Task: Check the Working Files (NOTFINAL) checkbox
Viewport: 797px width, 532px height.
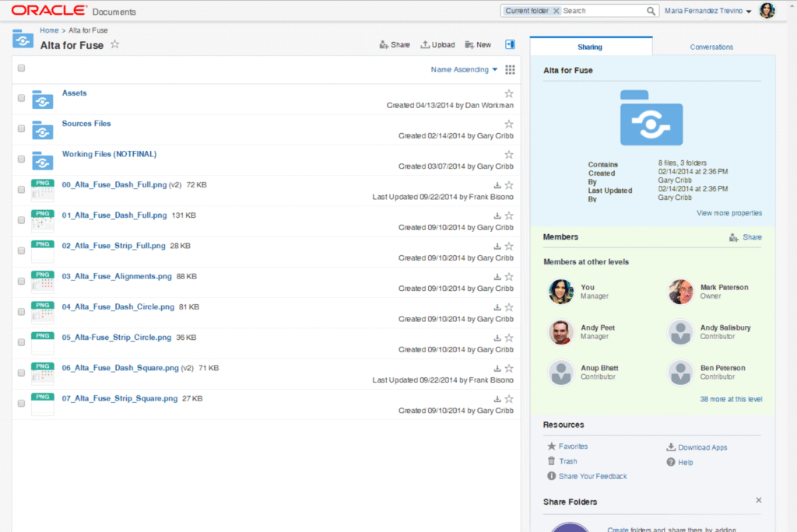Action: tap(21, 159)
